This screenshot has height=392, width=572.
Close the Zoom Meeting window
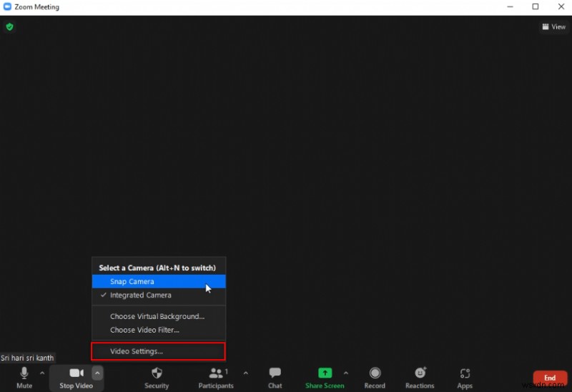(x=561, y=6)
